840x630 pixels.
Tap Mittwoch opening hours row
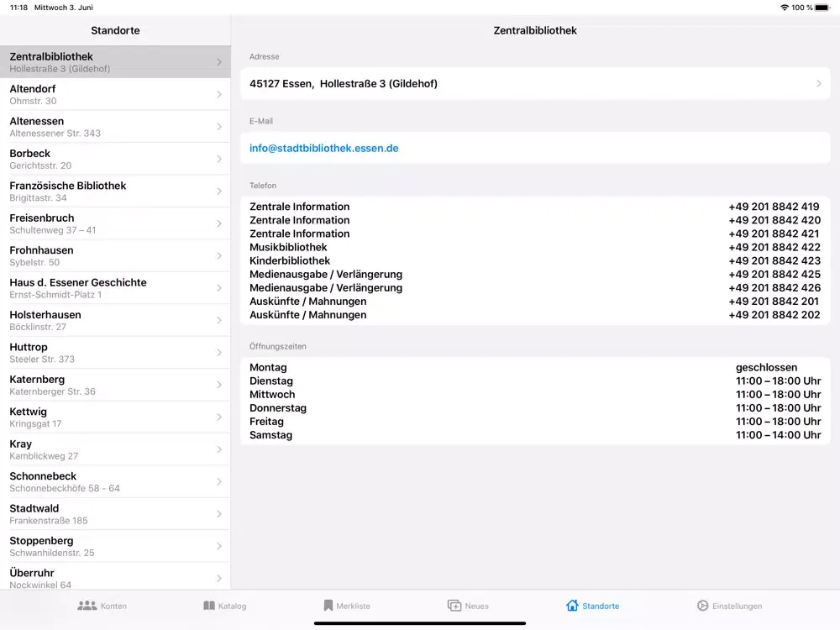click(x=534, y=394)
